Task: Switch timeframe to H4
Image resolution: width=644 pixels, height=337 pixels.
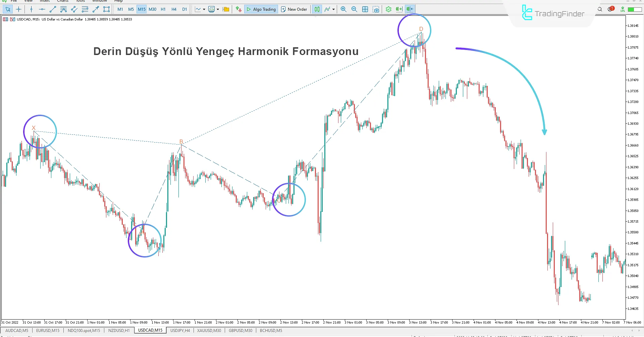Action: (x=174, y=9)
